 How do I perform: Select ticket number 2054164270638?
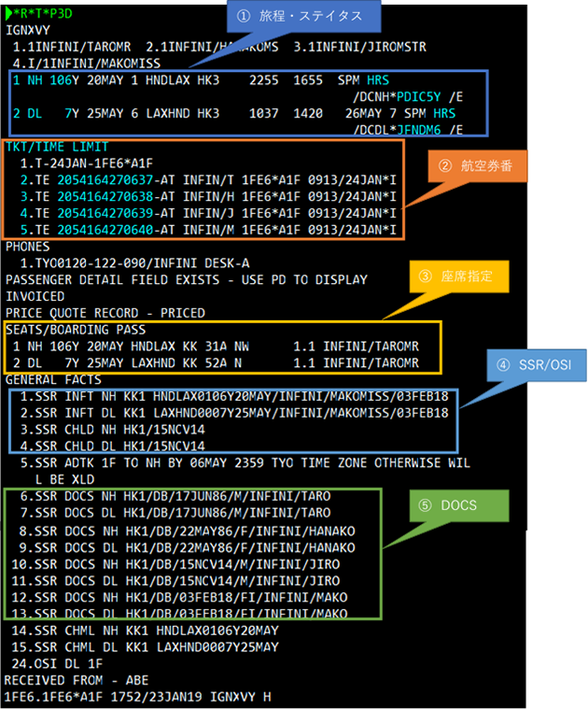coord(105,197)
